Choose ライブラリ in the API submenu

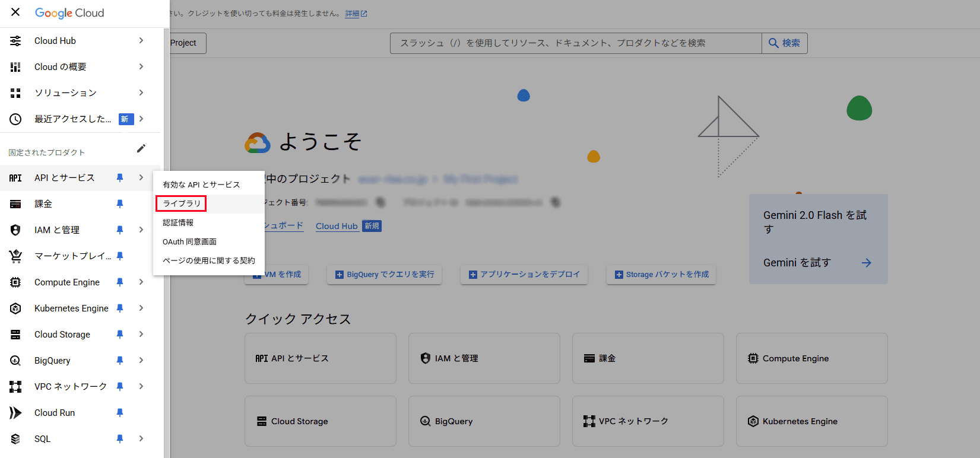209,203
